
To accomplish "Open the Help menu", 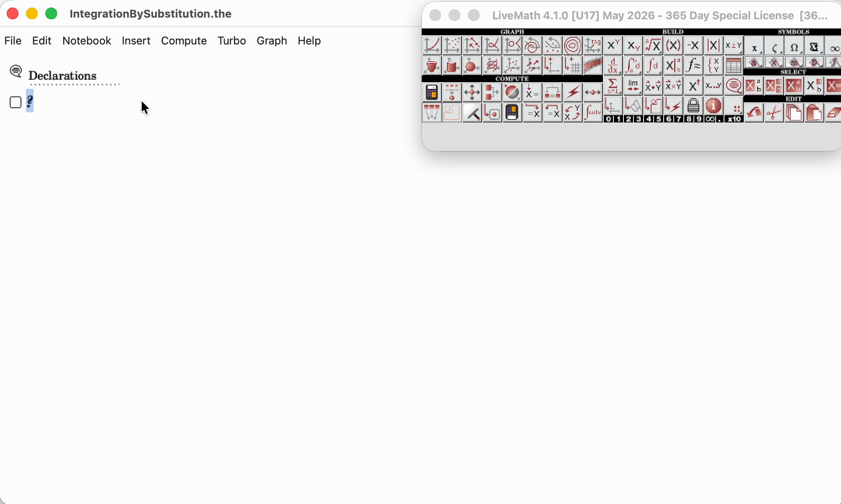I will click(x=309, y=41).
